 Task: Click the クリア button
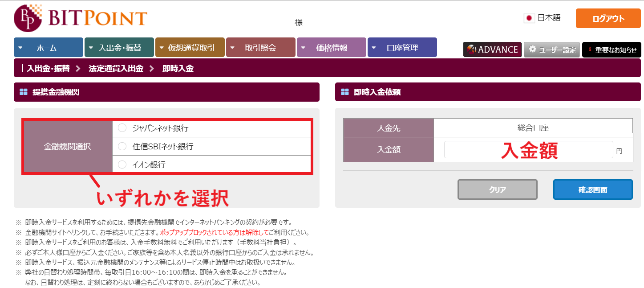(498, 189)
